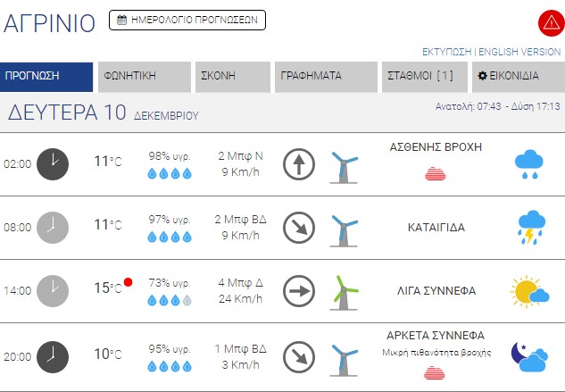Click the green wind turbine icon at 14:00

coord(344,290)
